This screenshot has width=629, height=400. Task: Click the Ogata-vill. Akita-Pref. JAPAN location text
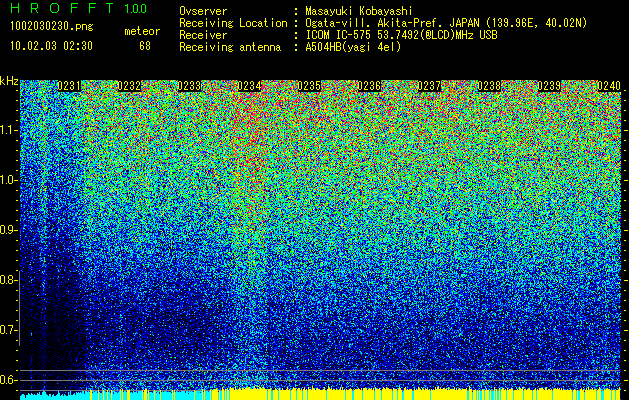[446, 23]
